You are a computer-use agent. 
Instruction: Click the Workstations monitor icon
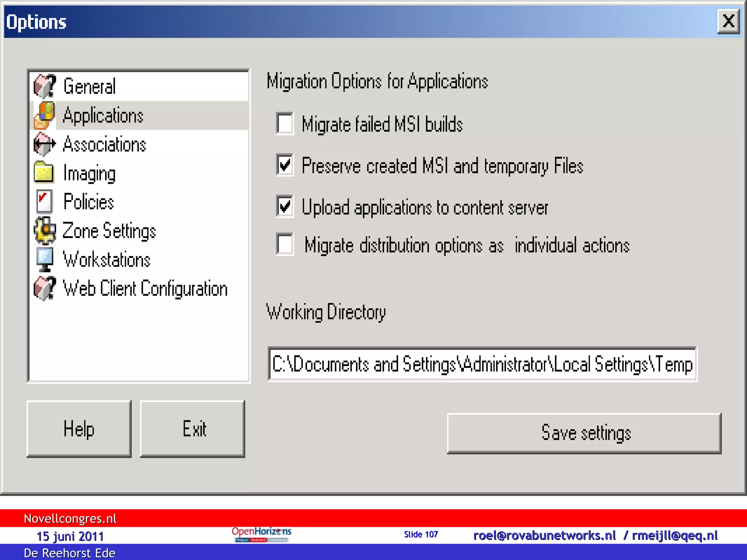[45, 260]
